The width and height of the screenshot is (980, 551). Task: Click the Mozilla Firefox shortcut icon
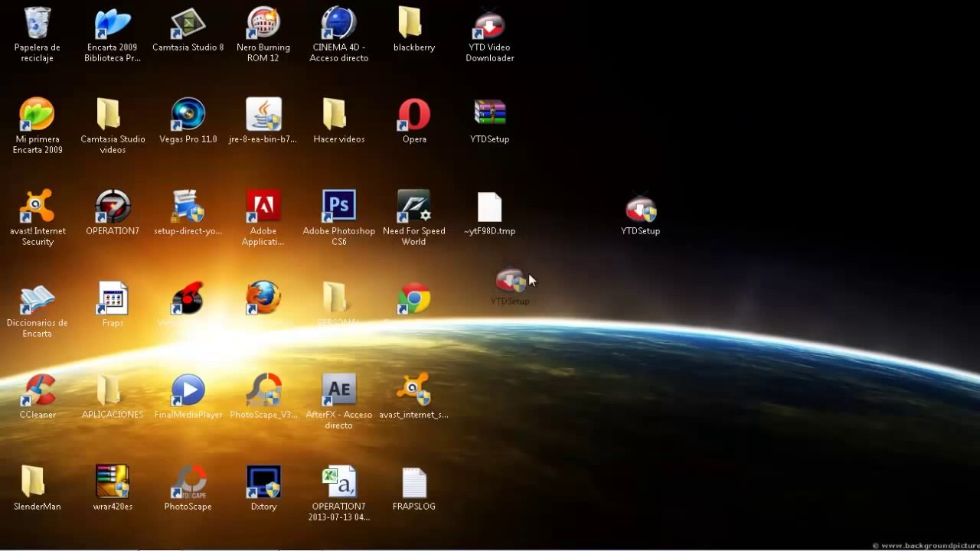point(263,298)
